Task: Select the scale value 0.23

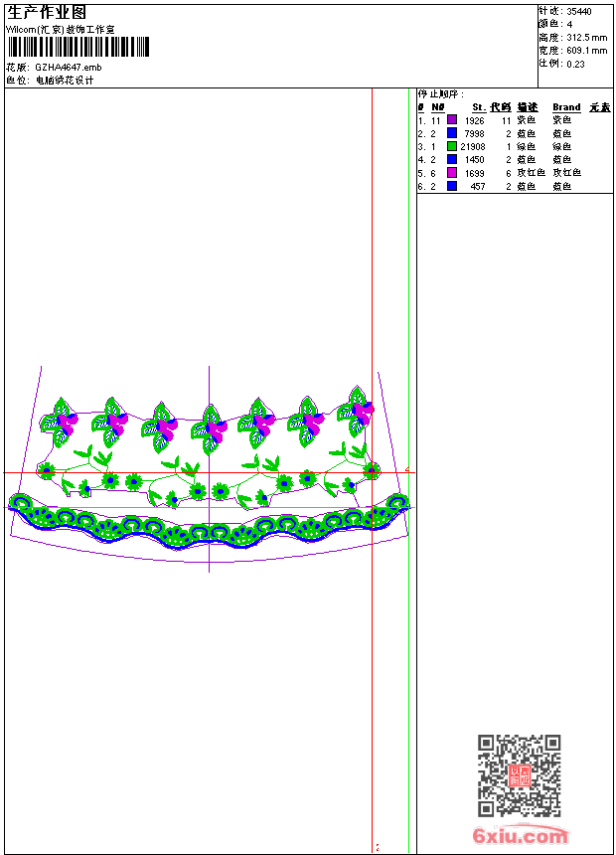Action: [575, 64]
